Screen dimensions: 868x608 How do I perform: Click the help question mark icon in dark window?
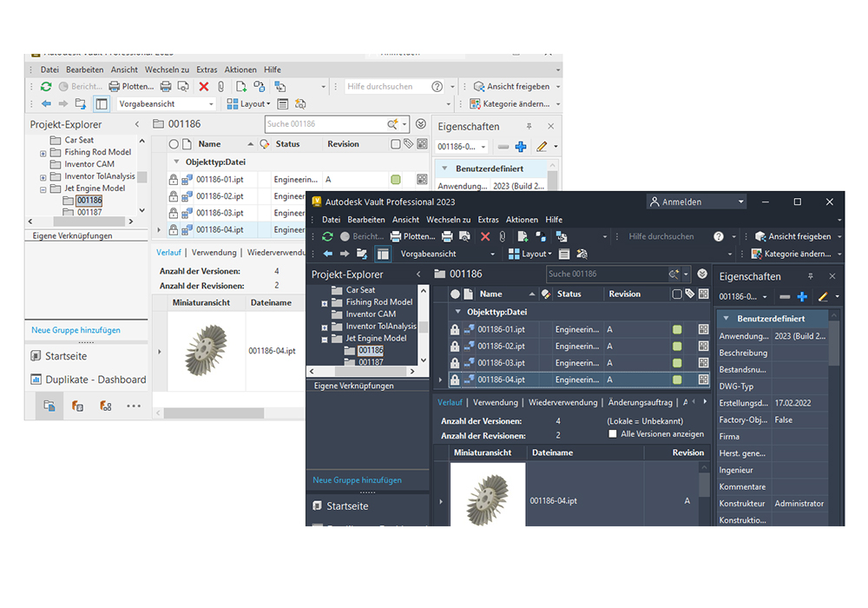pyautogui.click(x=719, y=236)
